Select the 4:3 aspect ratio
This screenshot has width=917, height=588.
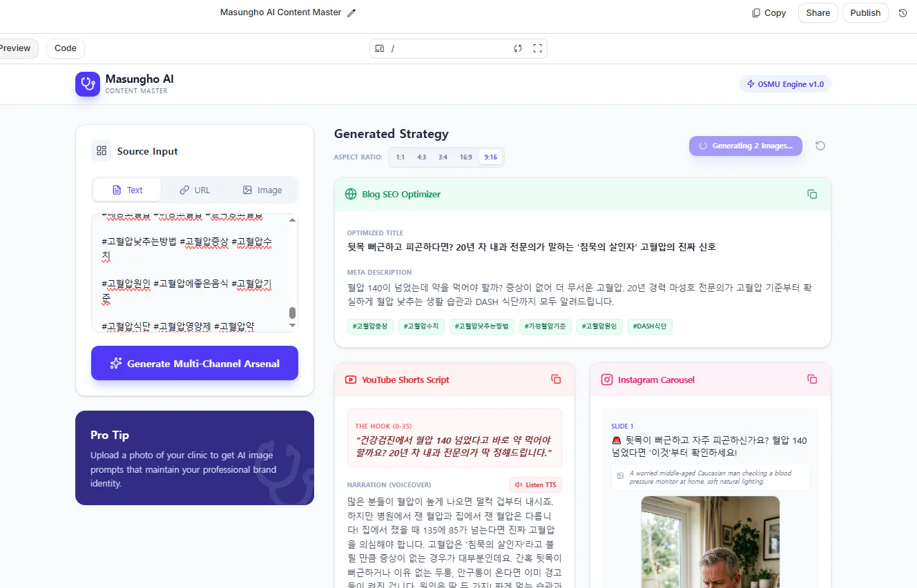(421, 157)
